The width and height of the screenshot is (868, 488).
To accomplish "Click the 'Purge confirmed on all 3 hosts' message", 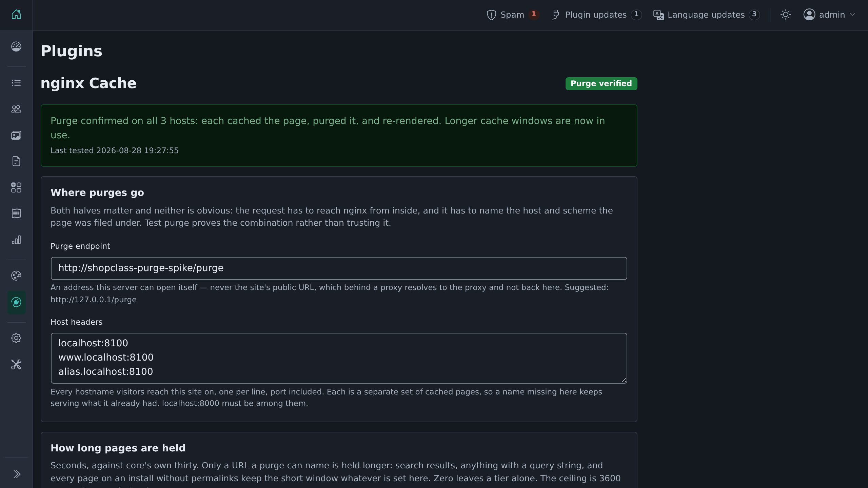I will click(328, 128).
